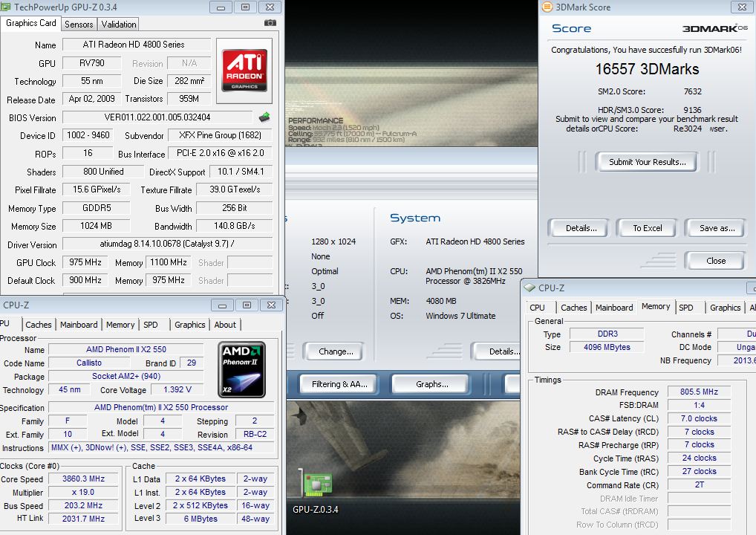Click the GPU-Z screenshot camera icon

pyautogui.click(x=270, y=23)
